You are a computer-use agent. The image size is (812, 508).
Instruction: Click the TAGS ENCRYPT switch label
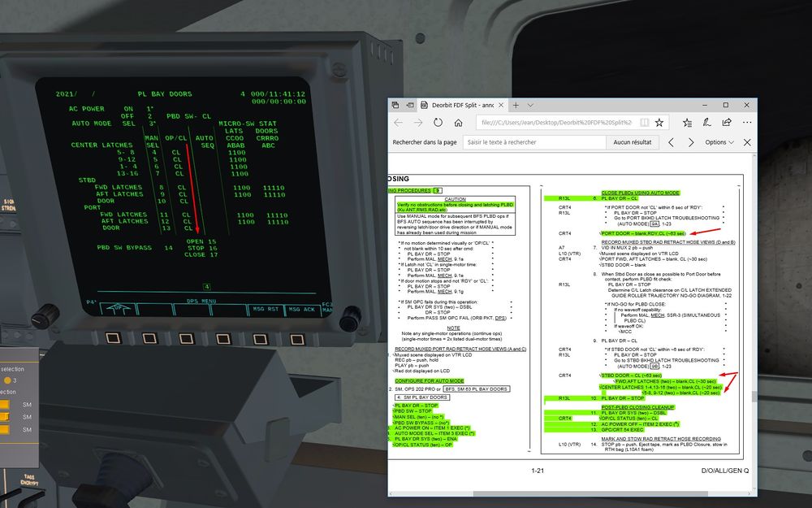(x=29, y=480)
